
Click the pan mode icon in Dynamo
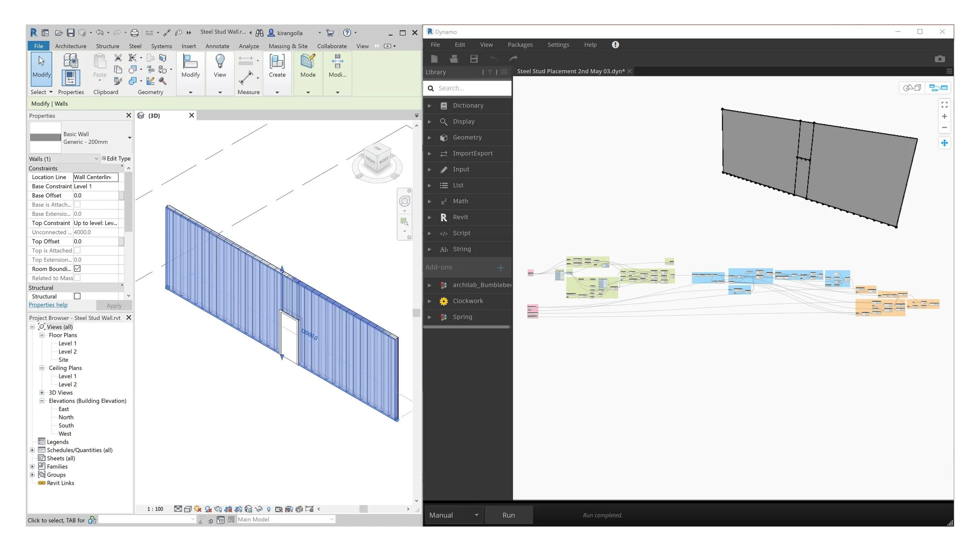point(944,143)
